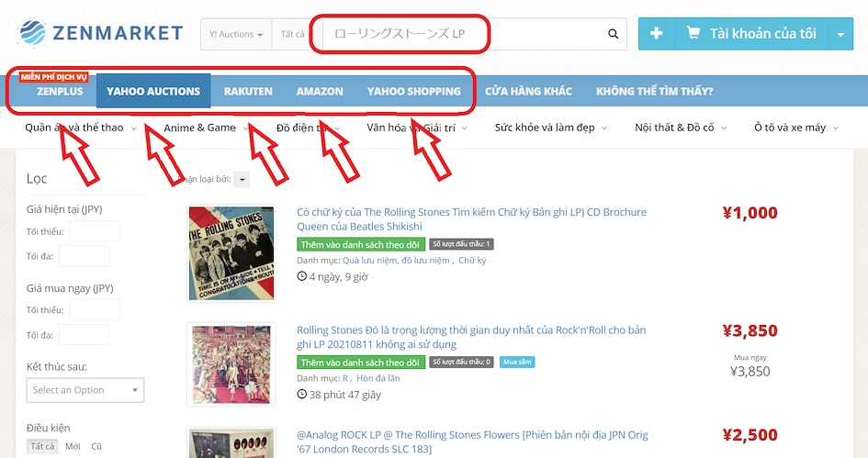This screenshot has height=458, width=868.
Task: Click Mua sắm badge on second listing
Action: pos(517,362)
